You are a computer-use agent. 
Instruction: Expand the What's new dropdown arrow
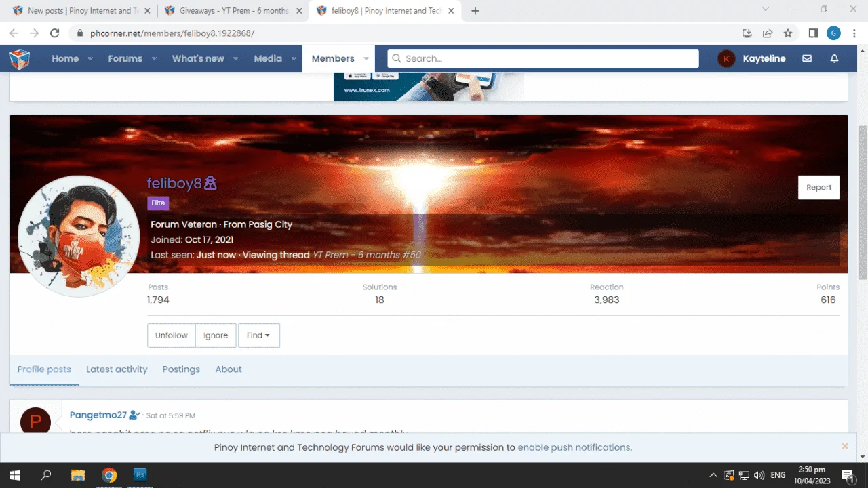point(236,59)
